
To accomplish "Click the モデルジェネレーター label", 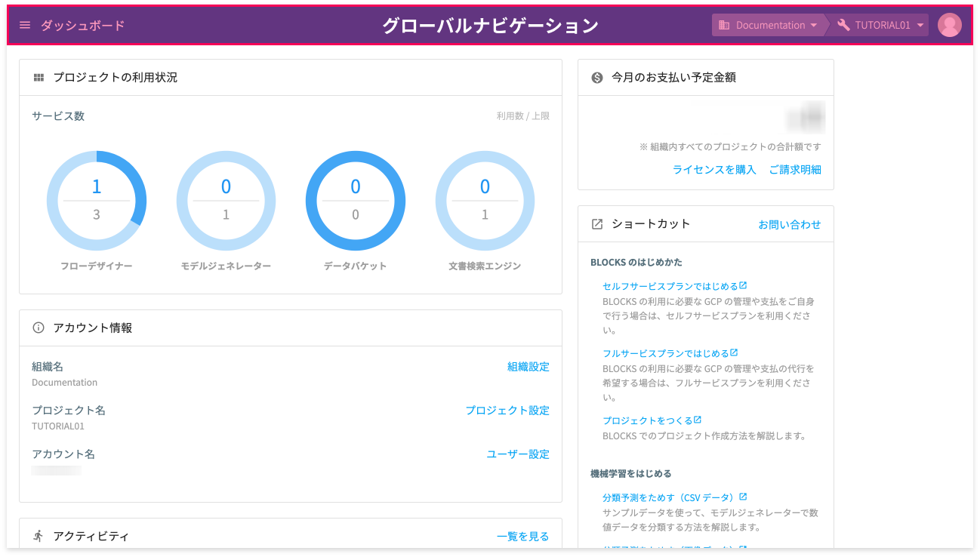I will click(226, 266).
